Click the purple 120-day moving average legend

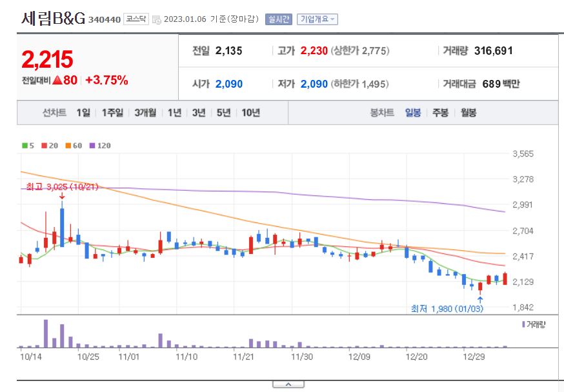pyautogui.click(x=100, y=146)
